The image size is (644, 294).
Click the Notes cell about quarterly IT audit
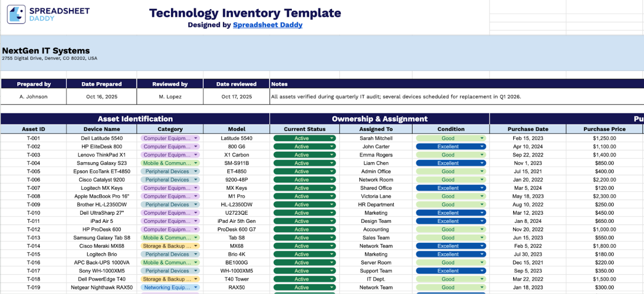(457, 96)
